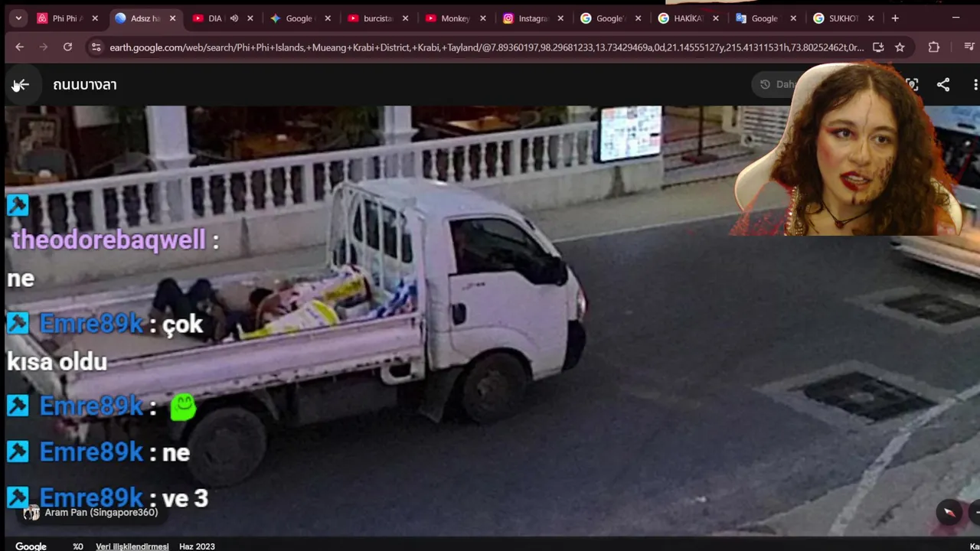
Task: Click the Veri ilişkilendirmesi link
Action: coord(132,546)
